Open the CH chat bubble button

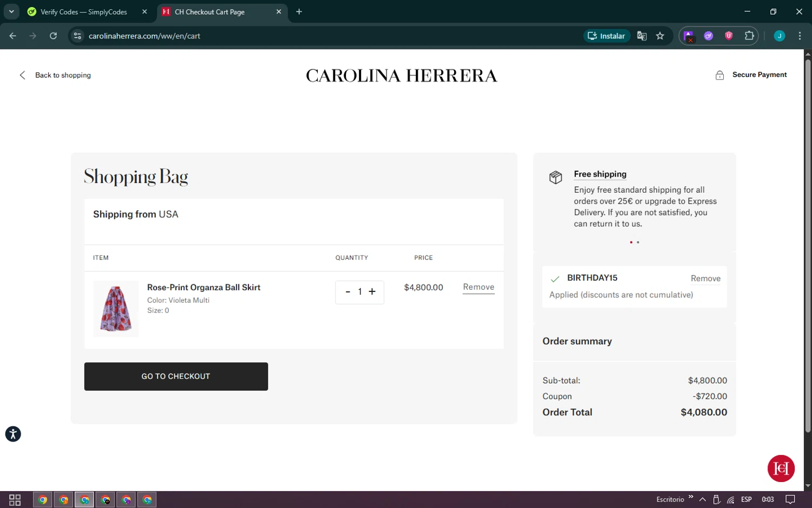[x=781, y=468]
